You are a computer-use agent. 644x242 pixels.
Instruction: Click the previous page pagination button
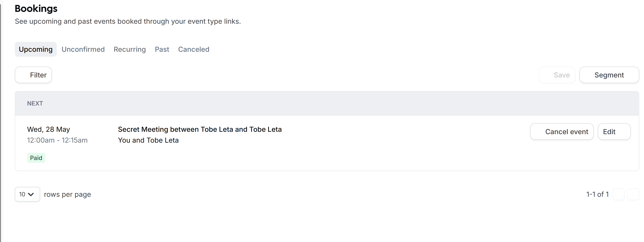tap(619, 194)
